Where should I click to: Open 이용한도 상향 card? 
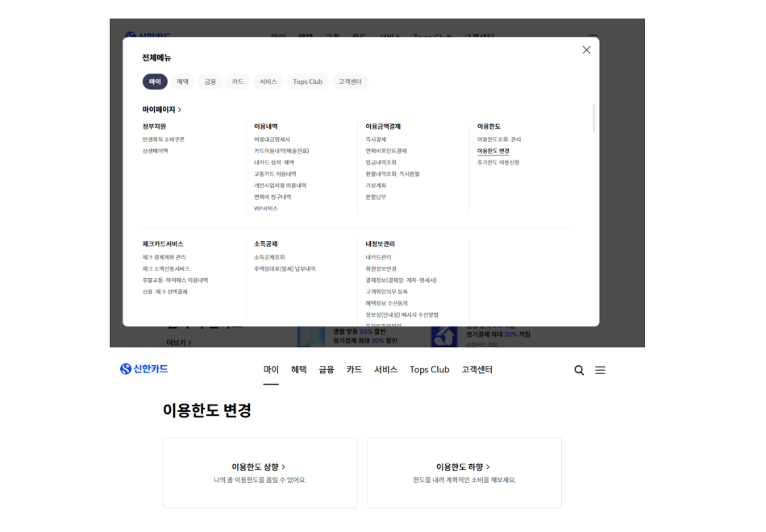tap(259, 472)
